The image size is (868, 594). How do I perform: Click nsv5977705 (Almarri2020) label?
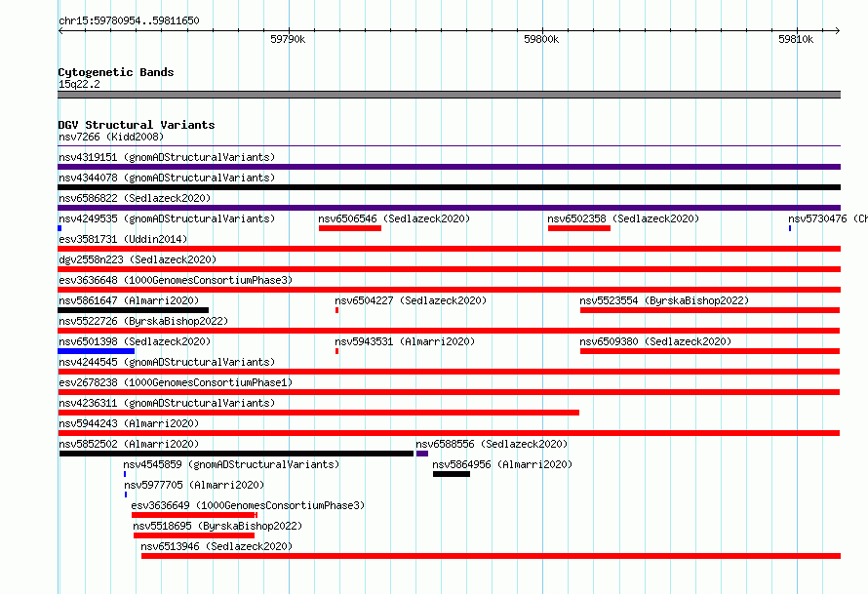[194, 485]
